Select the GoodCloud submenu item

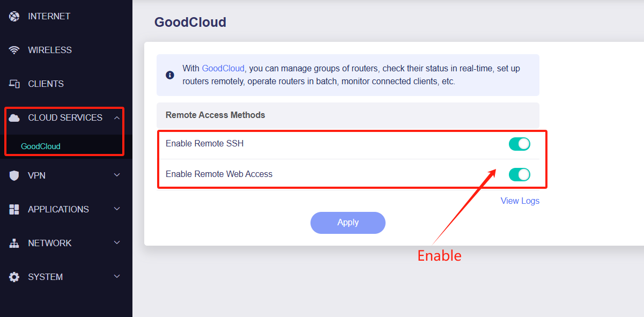click(41, 146)
